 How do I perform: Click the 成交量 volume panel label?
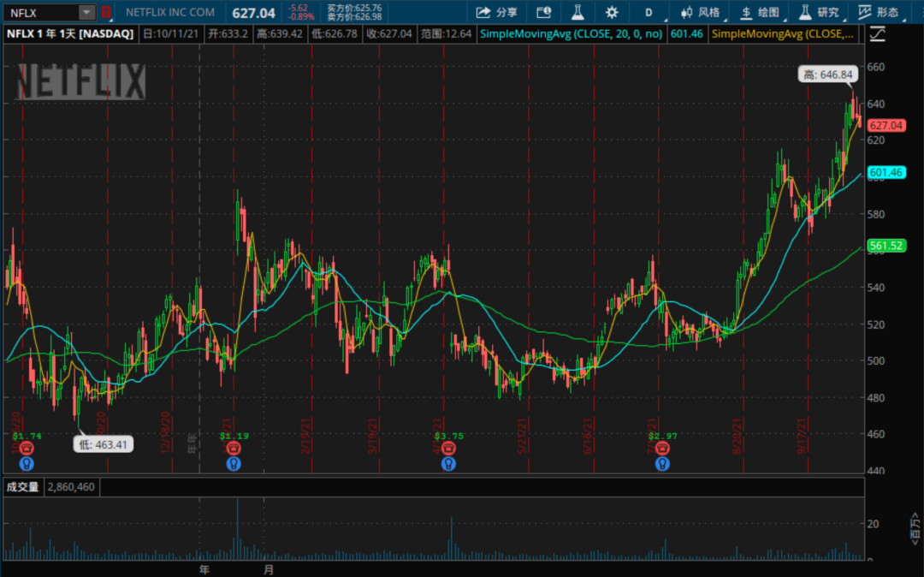coord(23,487)
